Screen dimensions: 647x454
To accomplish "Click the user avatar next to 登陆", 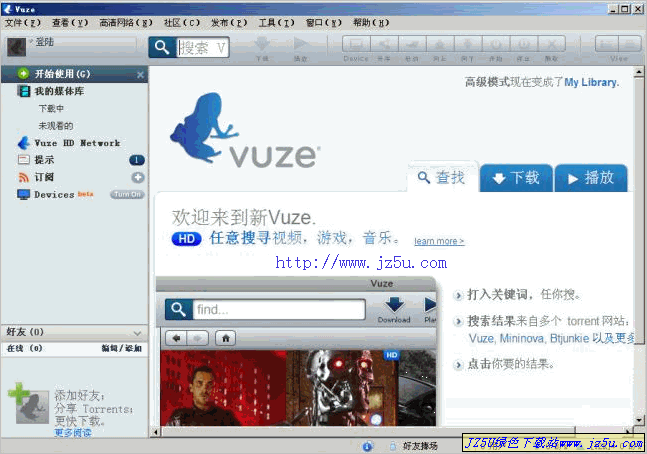I will tap(17, 47).
